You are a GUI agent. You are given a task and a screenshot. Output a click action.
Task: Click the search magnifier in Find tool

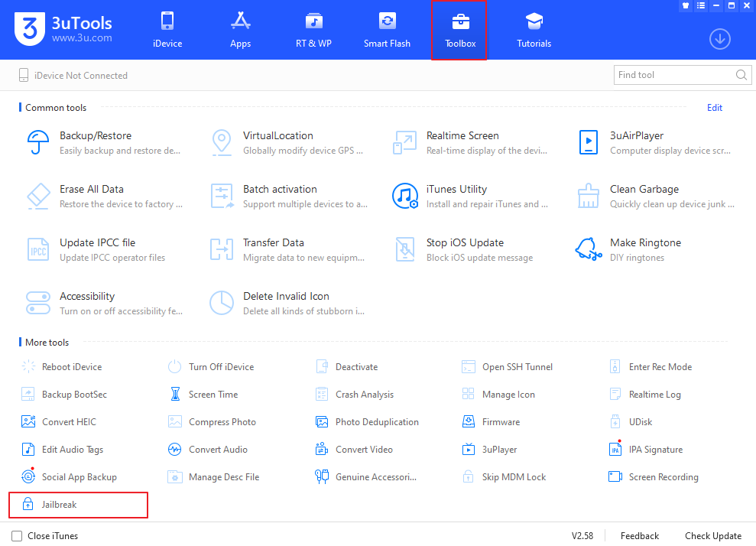(x=741, y=75)
